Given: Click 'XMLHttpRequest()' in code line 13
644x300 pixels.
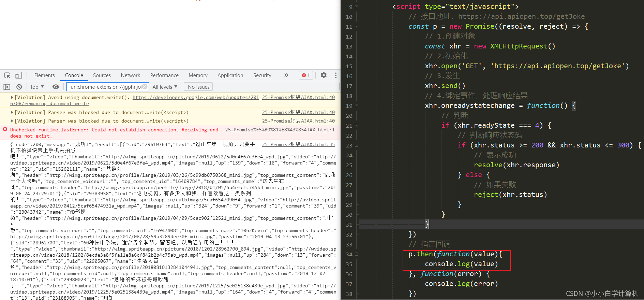Looking at the screenshot, I should (x=523, y=46).
